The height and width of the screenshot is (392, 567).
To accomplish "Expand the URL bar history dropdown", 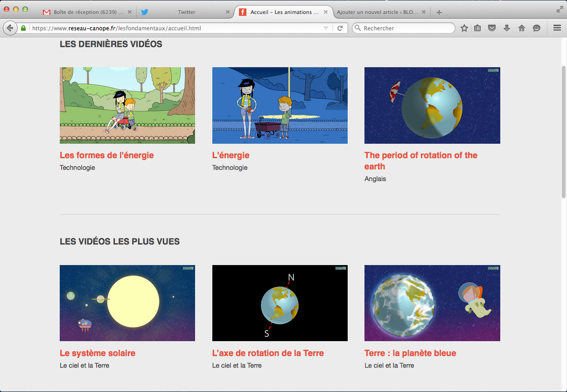I will coord(326,28).
